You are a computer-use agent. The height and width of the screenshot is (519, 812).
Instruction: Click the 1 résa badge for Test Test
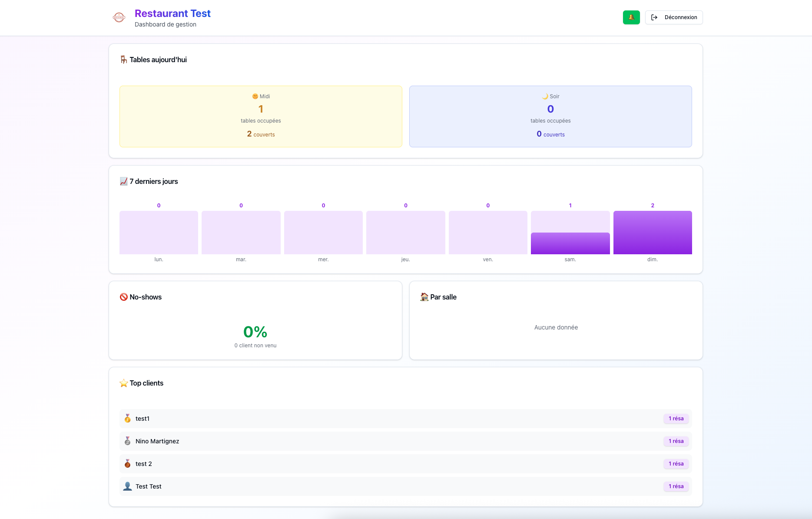coord(676,486)
